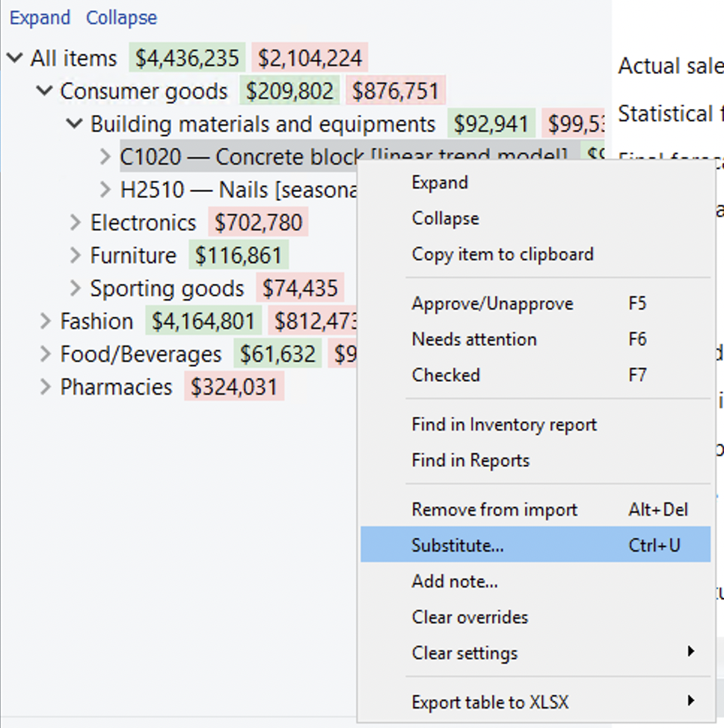This screenshot has height=728, width=724.
Task: Select Remove from import option
Action: point(494,510)
